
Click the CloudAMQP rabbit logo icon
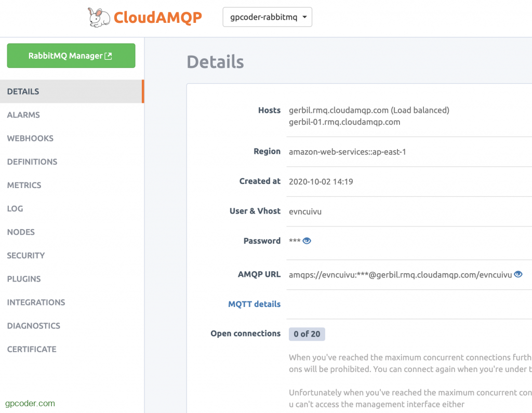click(99, 17)
